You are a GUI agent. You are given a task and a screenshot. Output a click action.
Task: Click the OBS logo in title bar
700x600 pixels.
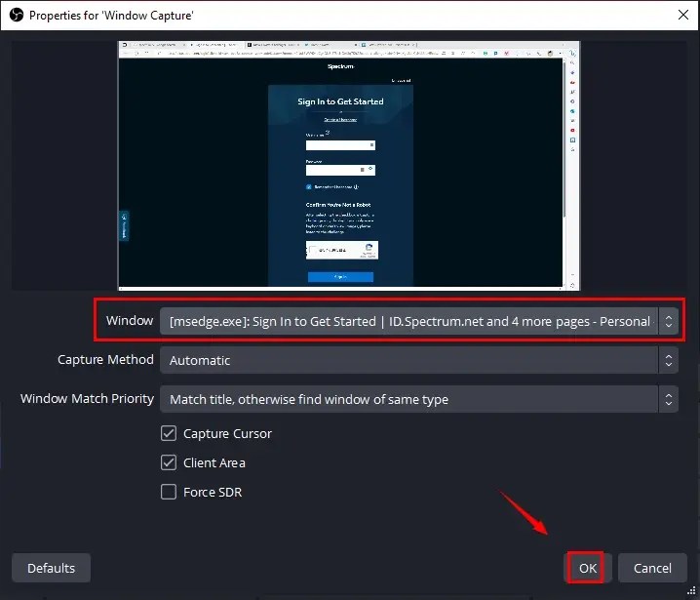coord(17,16)
